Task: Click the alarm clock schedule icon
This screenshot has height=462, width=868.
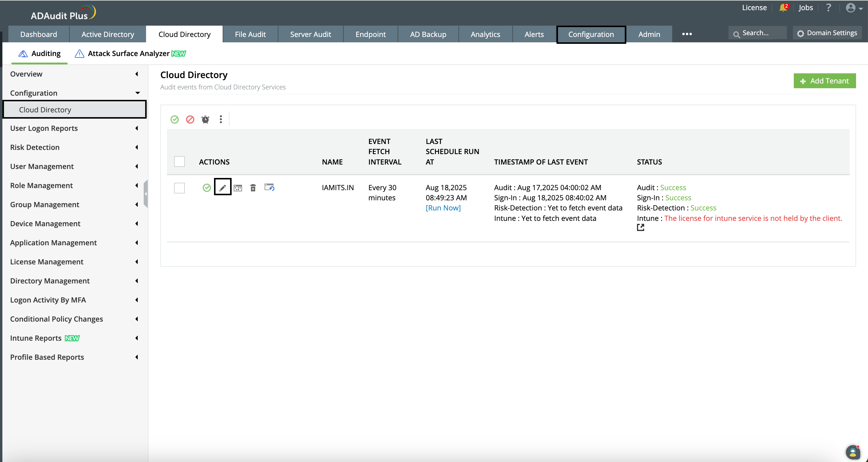Action: [x=205, y=119]
